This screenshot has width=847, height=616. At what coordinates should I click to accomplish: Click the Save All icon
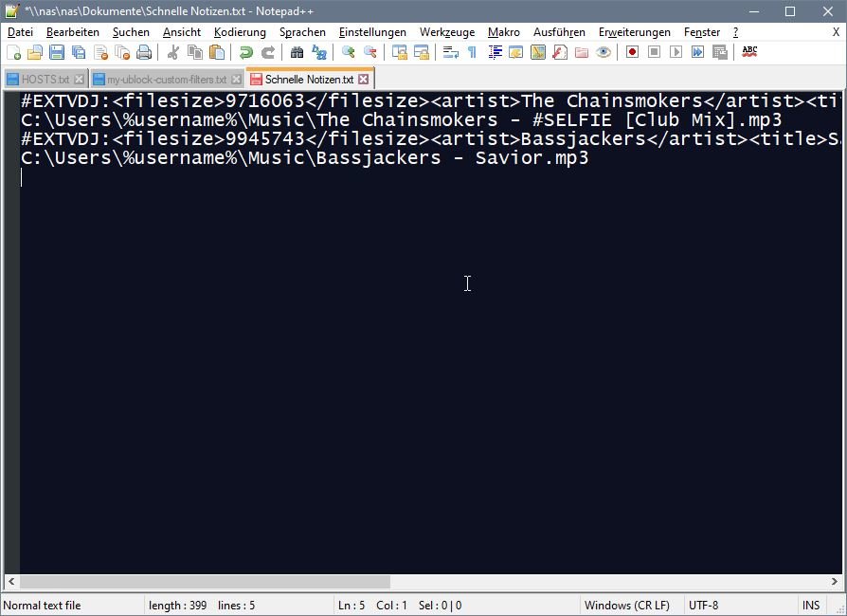pyautogui.click(x=79, y=52)
